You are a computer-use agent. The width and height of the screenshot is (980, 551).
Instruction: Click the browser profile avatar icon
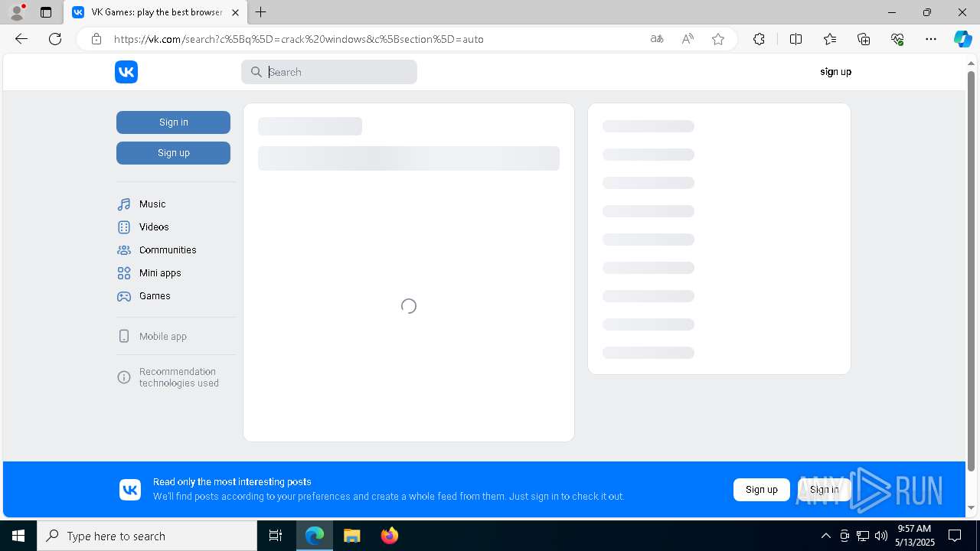17,12
